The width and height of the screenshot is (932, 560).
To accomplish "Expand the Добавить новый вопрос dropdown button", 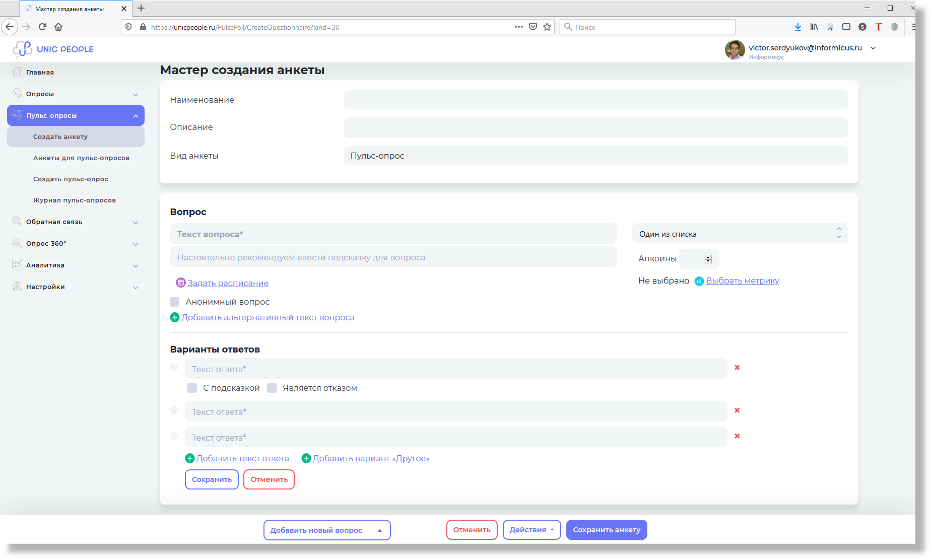I will (x=327, y=530).
